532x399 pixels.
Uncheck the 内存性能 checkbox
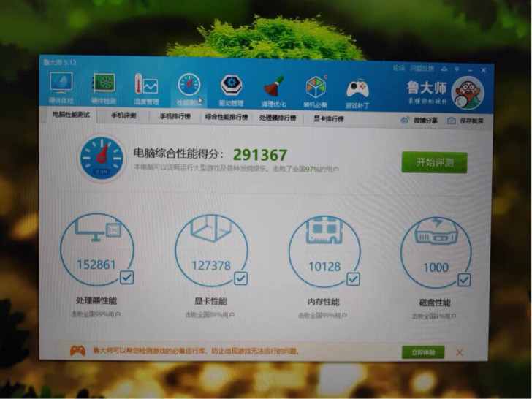(x=353, y=279)
